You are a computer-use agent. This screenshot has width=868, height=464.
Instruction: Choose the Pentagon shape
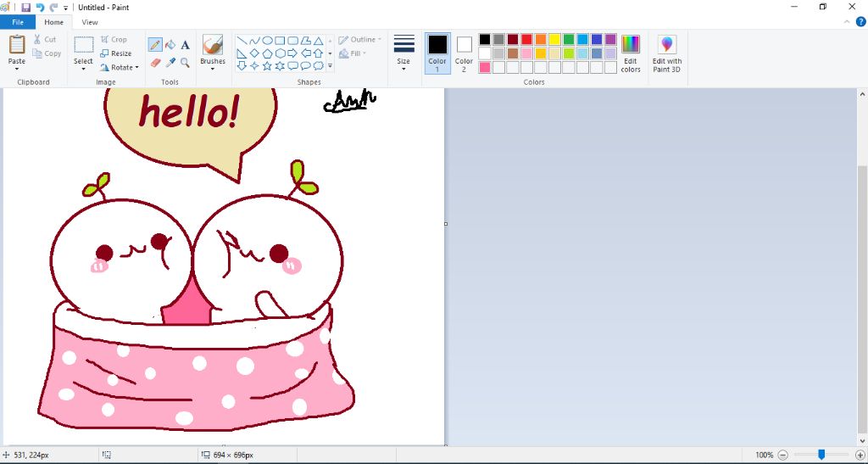tap(267, 53)
